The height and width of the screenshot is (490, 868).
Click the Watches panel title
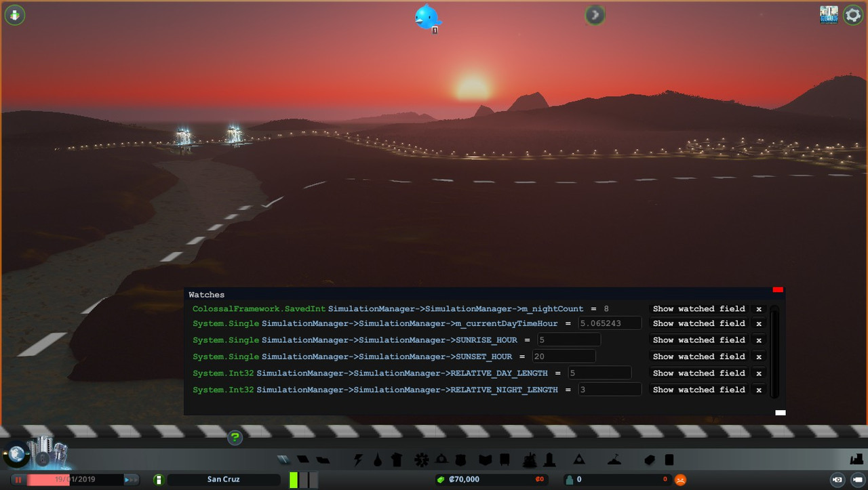point(206,295)
